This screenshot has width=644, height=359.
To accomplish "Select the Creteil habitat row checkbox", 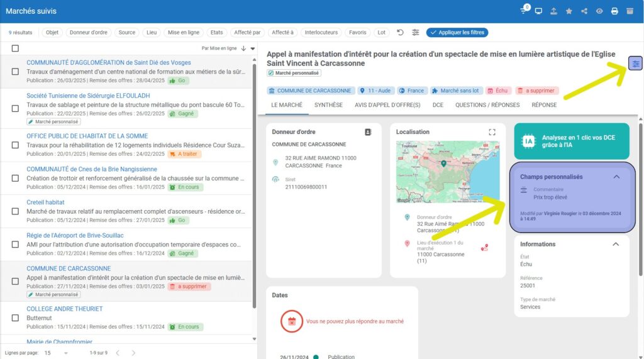I will [x=15, y=211].
